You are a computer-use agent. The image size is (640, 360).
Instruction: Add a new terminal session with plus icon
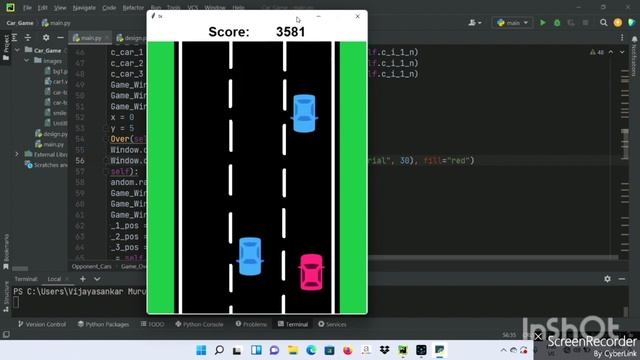point(83,279)
